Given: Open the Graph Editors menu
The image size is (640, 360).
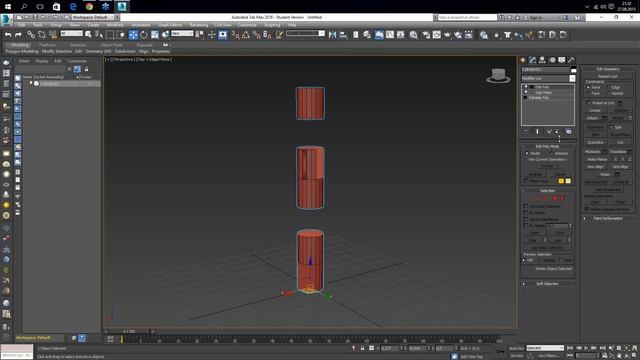Looking at the screenshot, I should 170,25.
